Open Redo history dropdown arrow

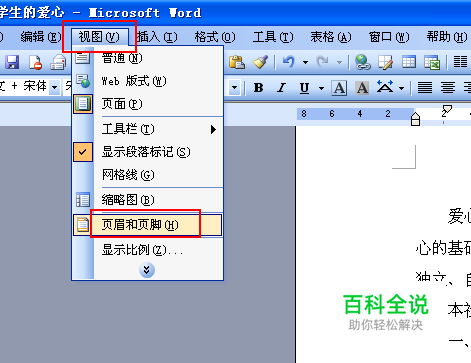339,62
